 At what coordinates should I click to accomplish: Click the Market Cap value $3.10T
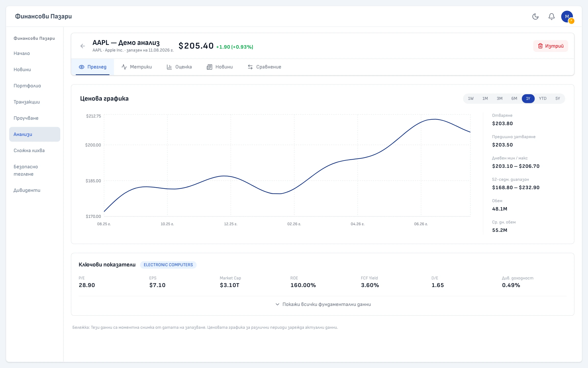click(x=230, y=285)
